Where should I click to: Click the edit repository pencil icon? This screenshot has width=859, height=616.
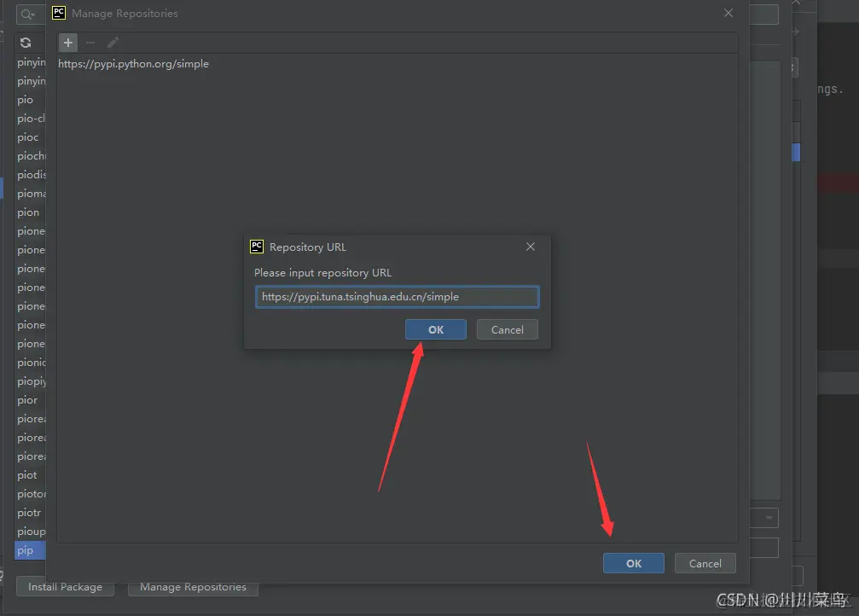[113, 43]
